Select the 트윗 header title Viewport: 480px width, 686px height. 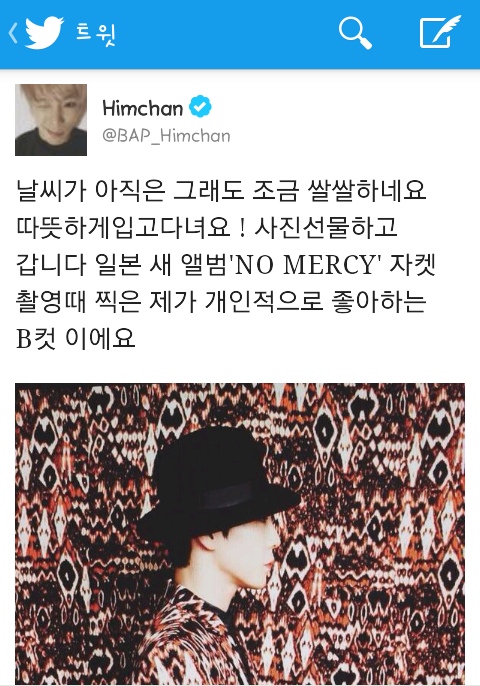tap(96, 33)
